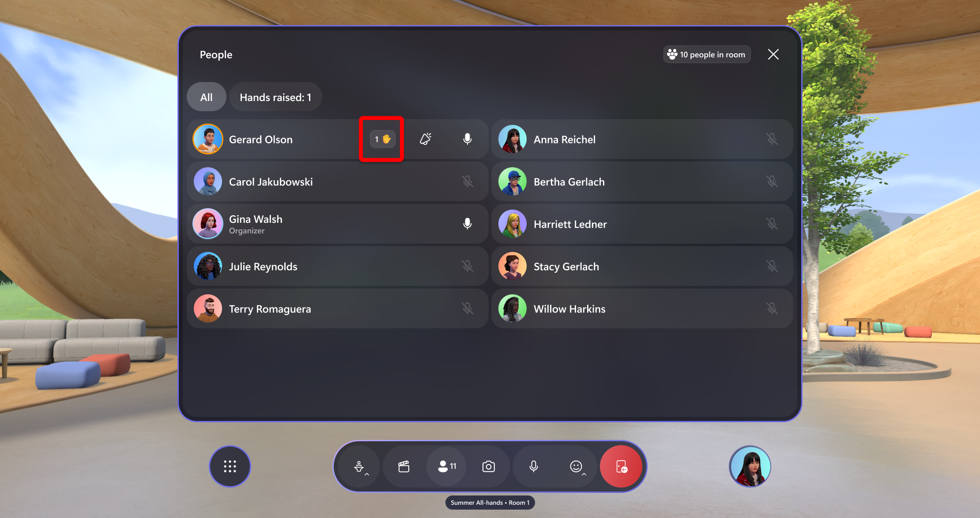Toggle mute for Carol Jakubowski
Screen dimensions: 980x518
point(467,181)
